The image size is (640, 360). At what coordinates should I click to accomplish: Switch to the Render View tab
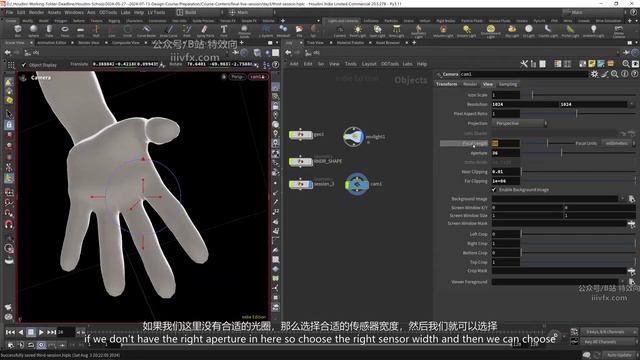click(89, 42)
